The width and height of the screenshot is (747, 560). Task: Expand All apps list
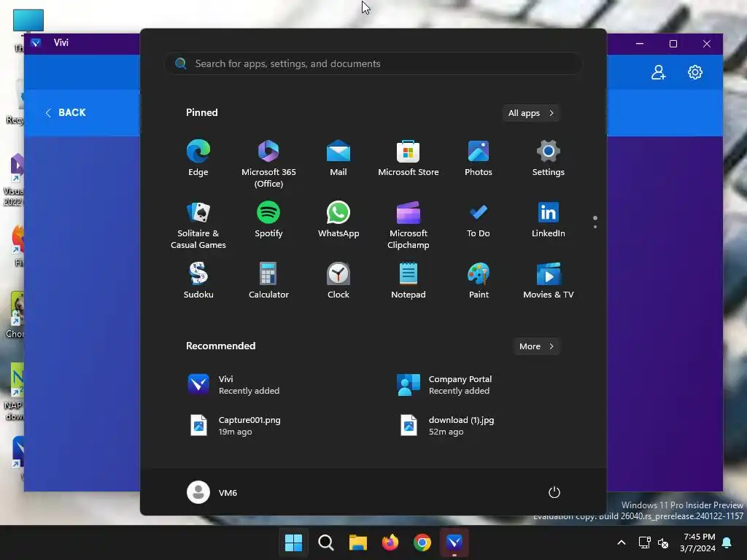pyautogui.click(x=531, y=113)
